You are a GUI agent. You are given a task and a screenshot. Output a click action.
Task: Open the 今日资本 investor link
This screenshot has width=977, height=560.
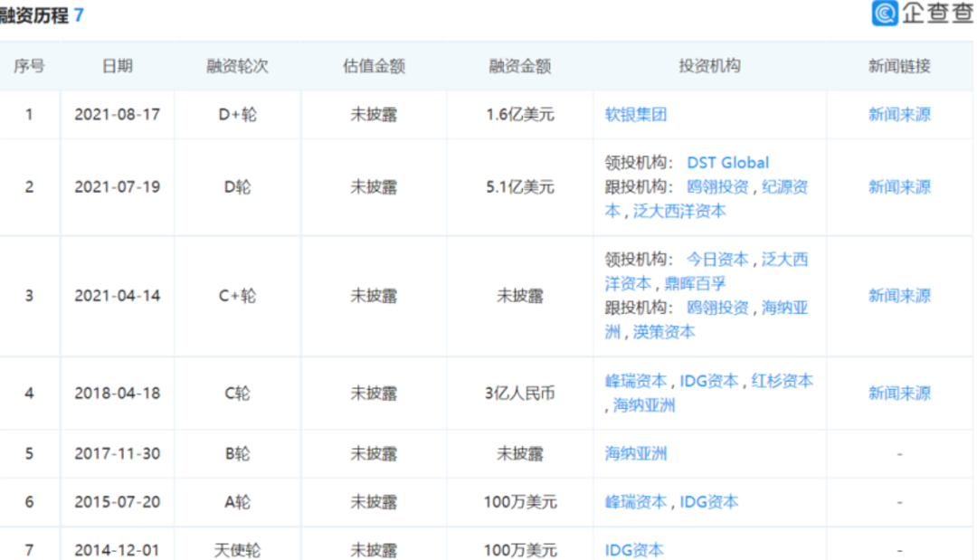click(717, 259)
